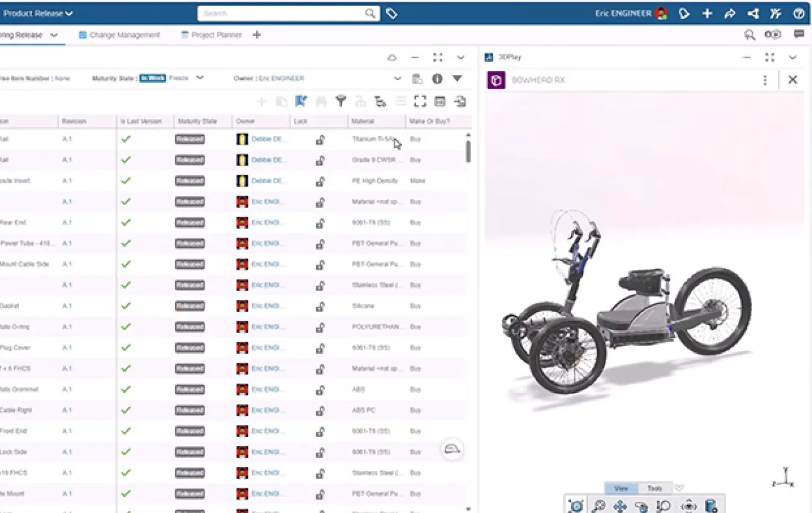Open the three-dot menu in 3DPlay
The image size is (812, 513).
pyautogui.click(x=765, y=80)
